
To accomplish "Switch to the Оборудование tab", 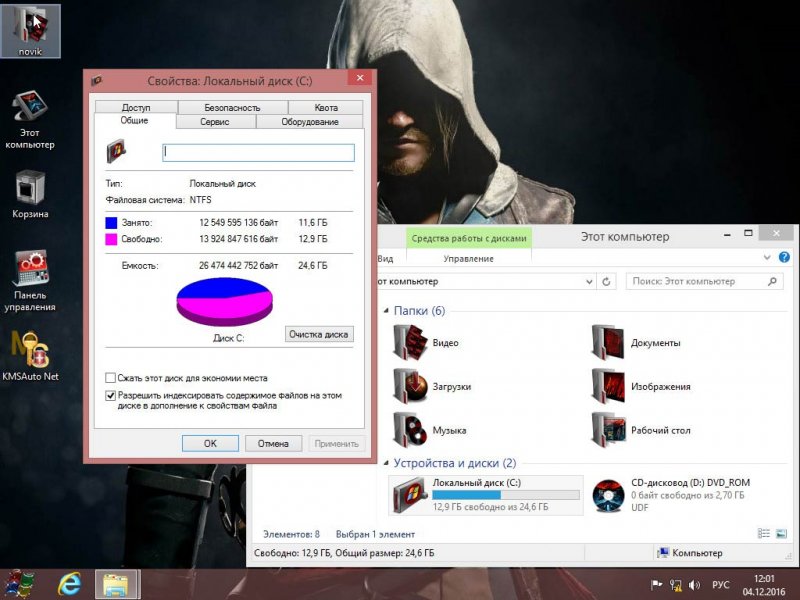I will [310, 121].
